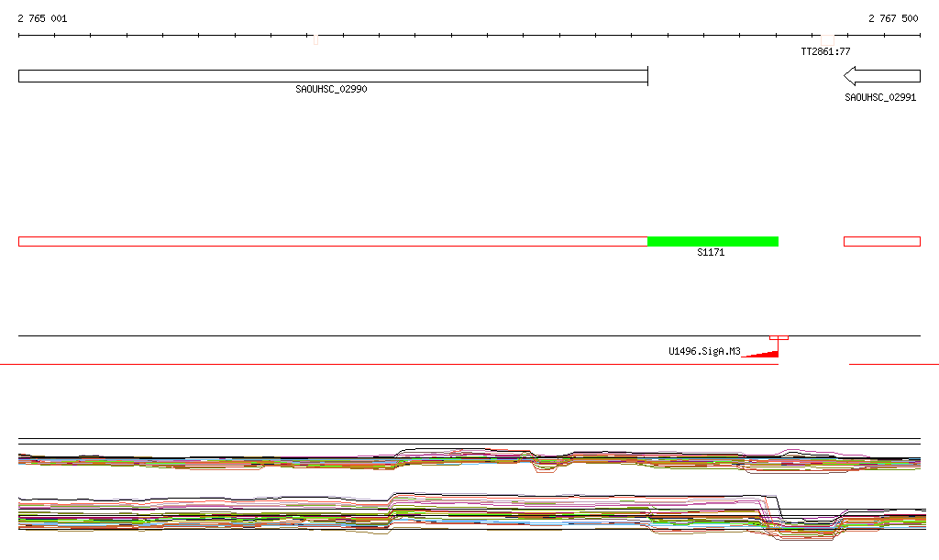Click the start coordinate 2 765 001
Viewport: 939px width, 560px height.
click(42, 18)
